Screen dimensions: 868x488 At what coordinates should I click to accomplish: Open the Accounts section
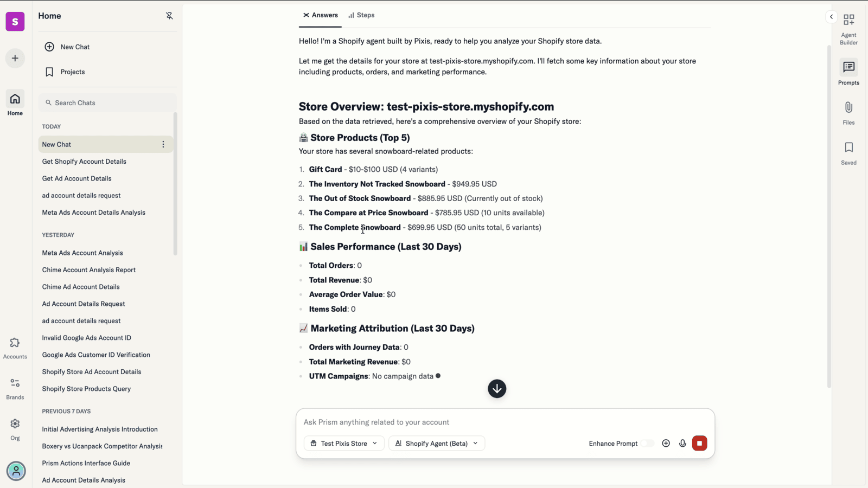tap(15, 347)
